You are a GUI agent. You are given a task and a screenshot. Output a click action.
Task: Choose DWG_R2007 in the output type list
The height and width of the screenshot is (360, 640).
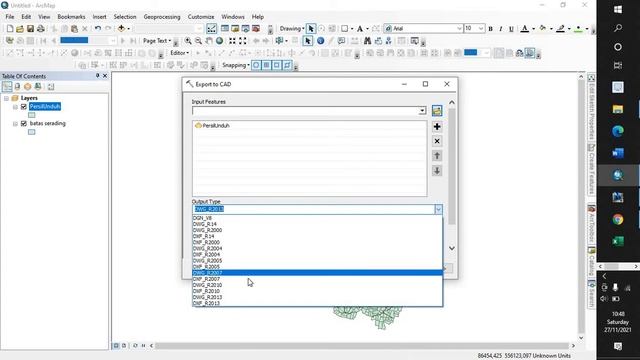tap(317, 273)
